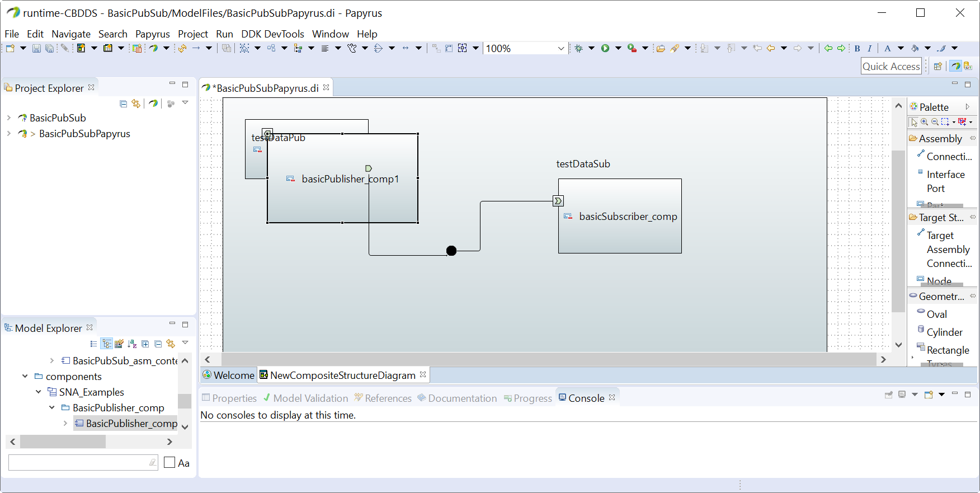Click Collapse All icon in Project Explorer
Viewport: 980px width, 493px height.
pyautogui.click(x=123, y=104)
